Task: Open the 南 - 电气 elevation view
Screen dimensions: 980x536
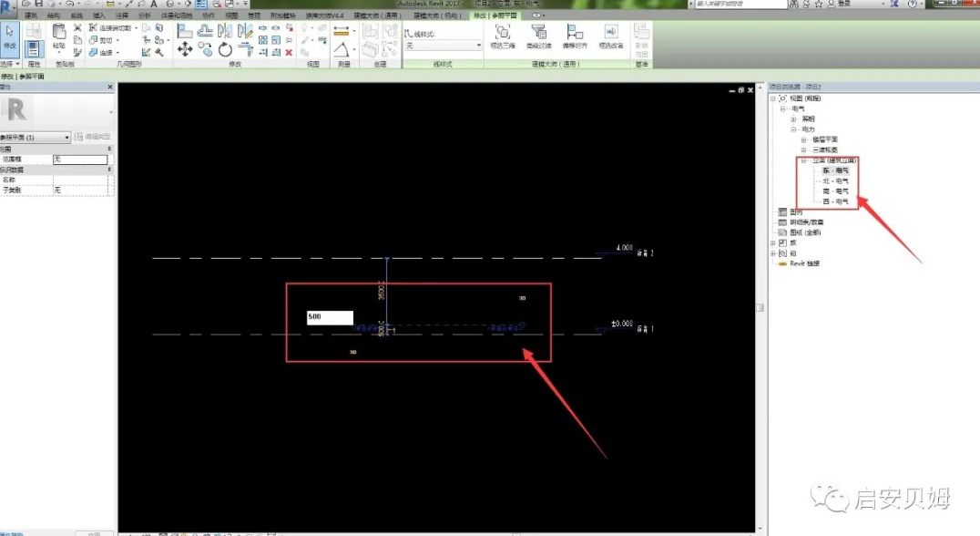Action: click(835, 191)
